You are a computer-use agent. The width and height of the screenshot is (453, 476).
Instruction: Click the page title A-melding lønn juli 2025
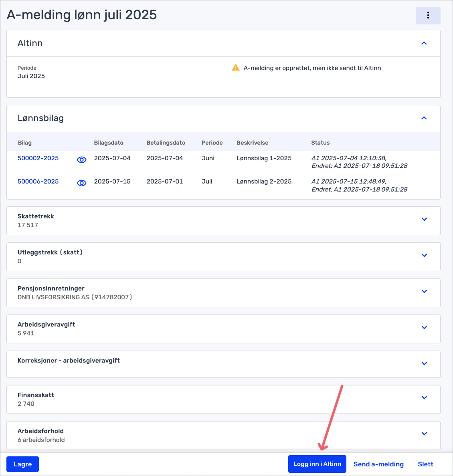click(82, 15)
